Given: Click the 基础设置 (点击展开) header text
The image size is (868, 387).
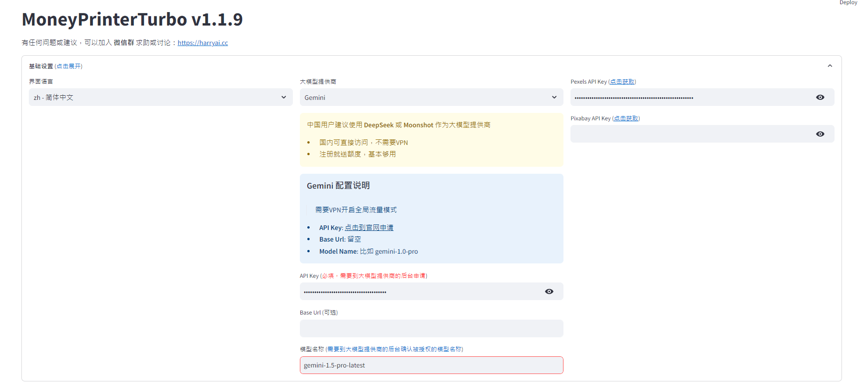Looking at the screenshot, I should pos(56,66).
